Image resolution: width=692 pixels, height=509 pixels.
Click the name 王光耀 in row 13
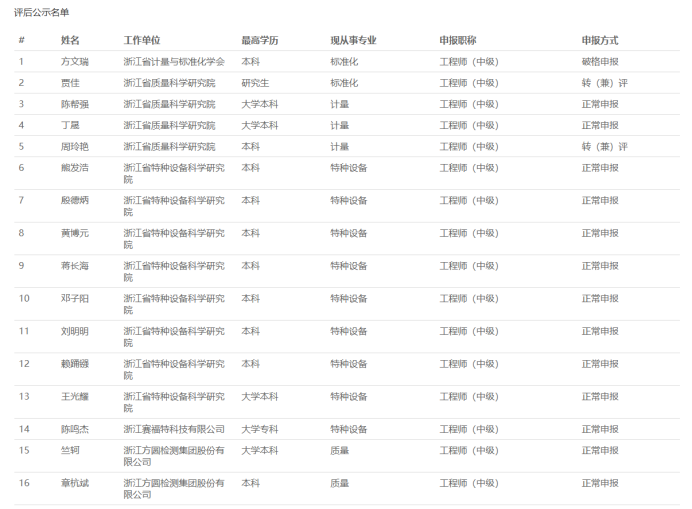click(x=74, y=397)
